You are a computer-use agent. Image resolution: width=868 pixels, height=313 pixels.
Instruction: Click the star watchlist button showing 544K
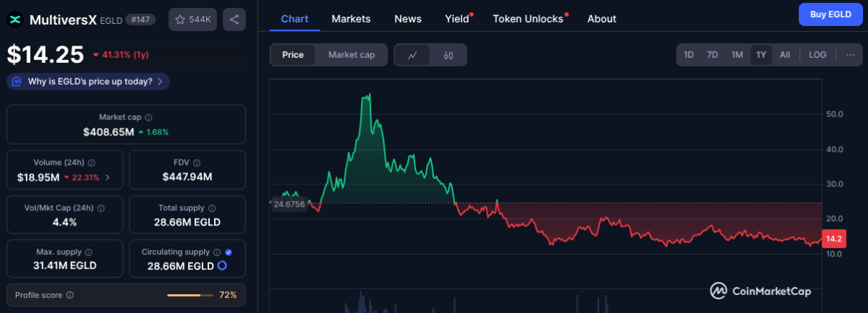192,20
